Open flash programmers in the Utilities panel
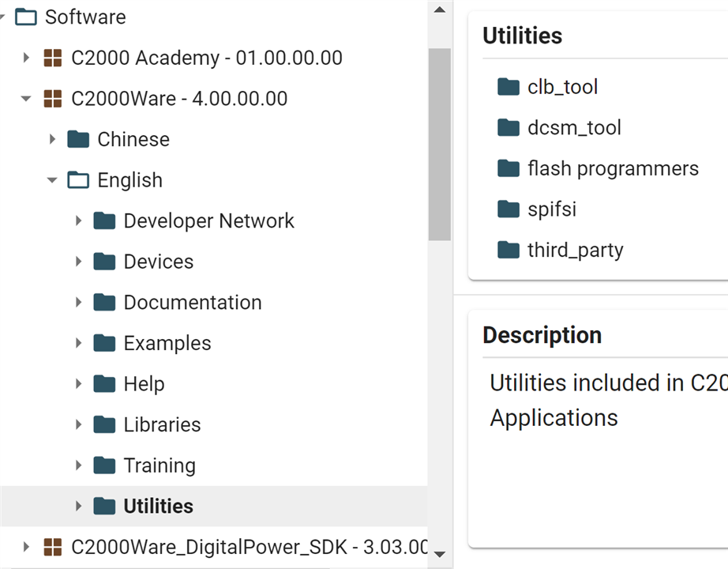The height and width of the screenshot is (569, 728). (x=613, y=168)
